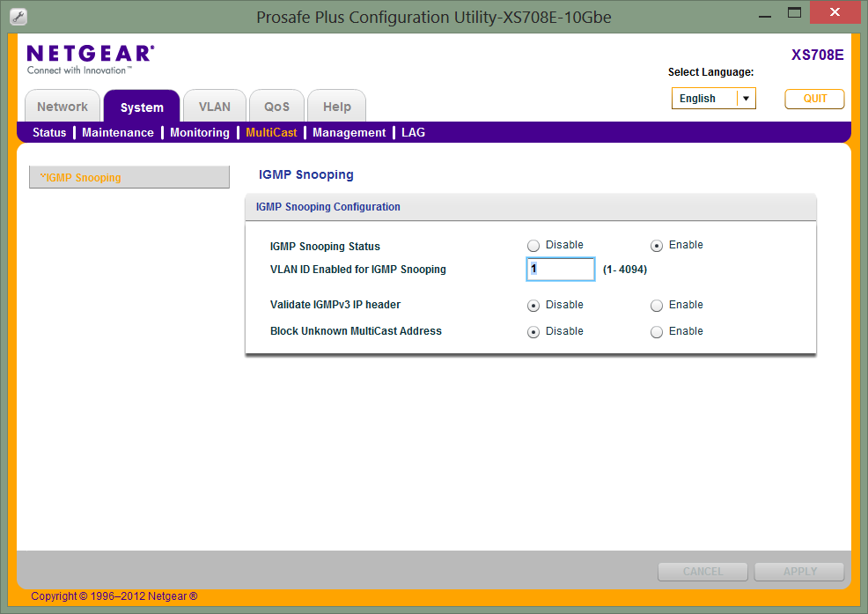The height and width of the screenshot is (614, 868).
Task: Maximize the Prosafe Plus window
Action: (794, 12)
